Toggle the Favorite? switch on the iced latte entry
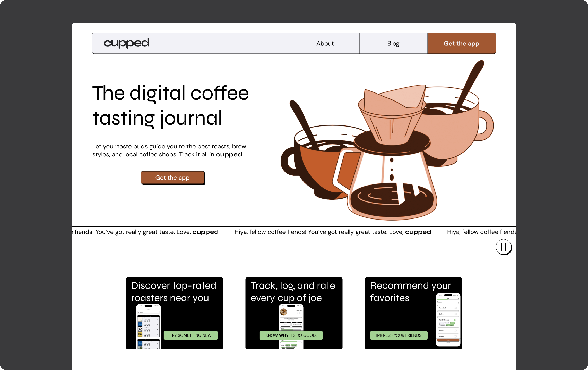588x370 pixels. pos(299,313)
